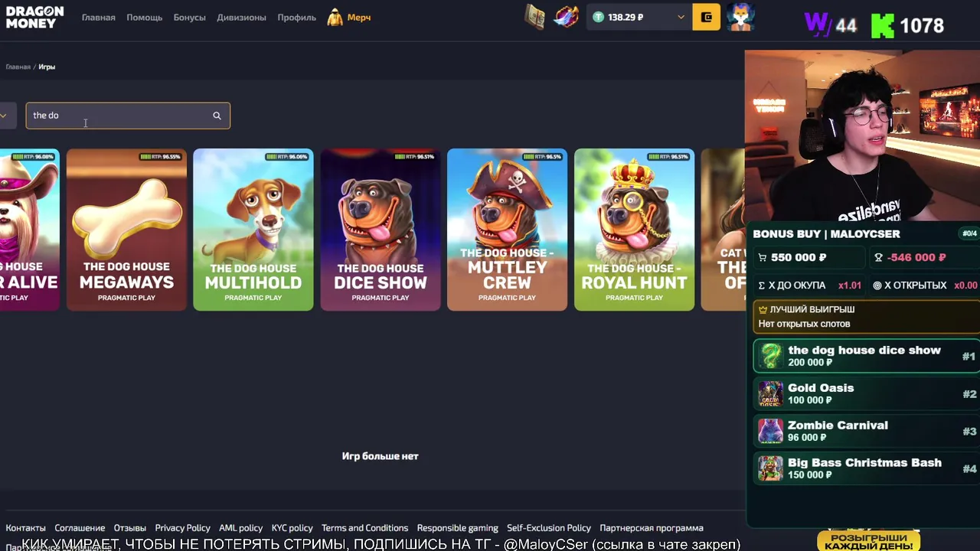Open The Dog House Multihold game
The image size is (980, 551).
[x=253, y=230]
